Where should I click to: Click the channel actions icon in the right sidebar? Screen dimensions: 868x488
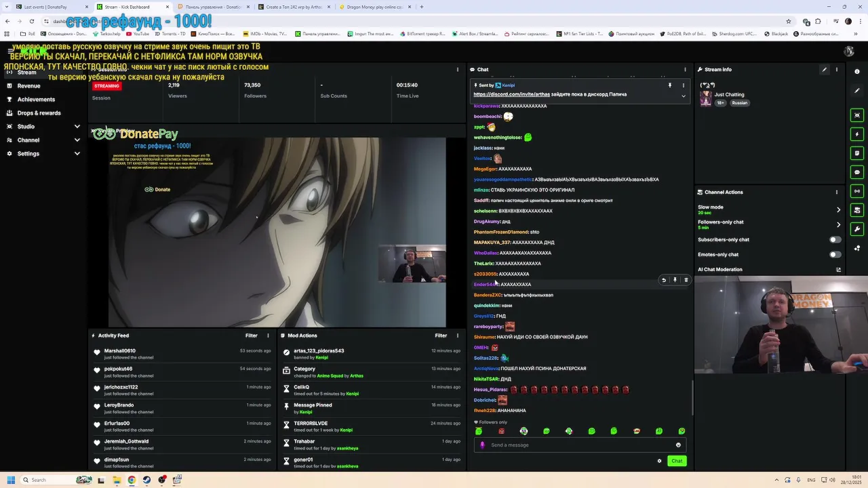pos(857,210)
